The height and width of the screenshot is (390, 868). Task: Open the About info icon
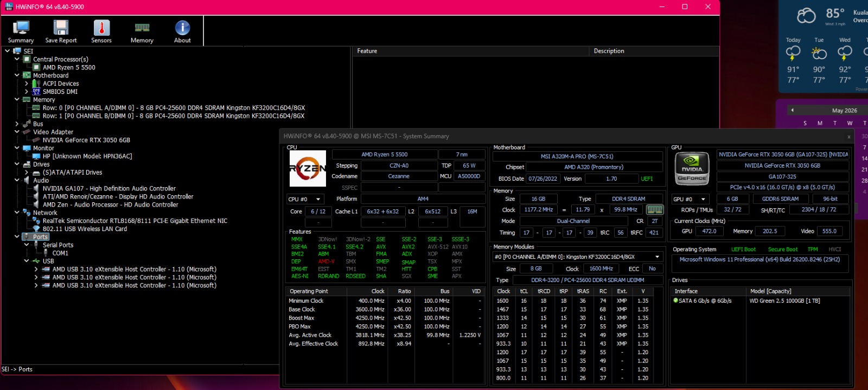(182, 31)
